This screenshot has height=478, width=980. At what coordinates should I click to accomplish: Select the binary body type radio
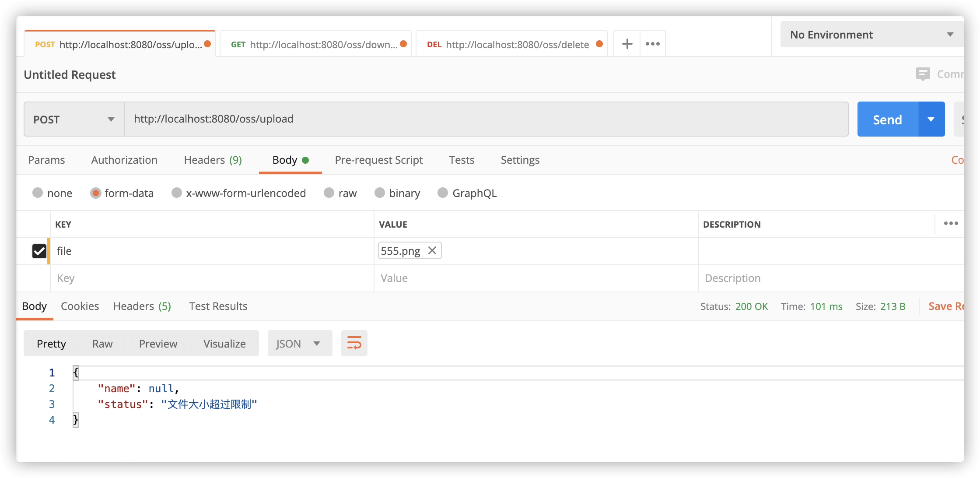pos(380,193)
